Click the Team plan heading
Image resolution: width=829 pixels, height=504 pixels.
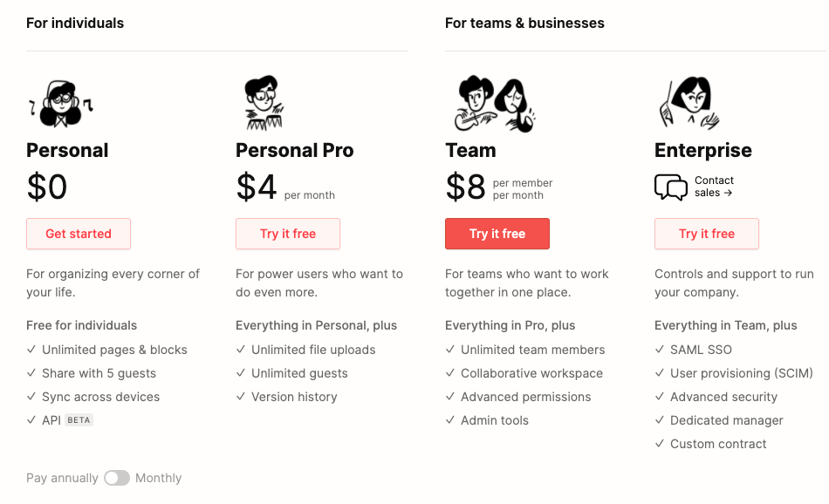(x=470, y=150)
